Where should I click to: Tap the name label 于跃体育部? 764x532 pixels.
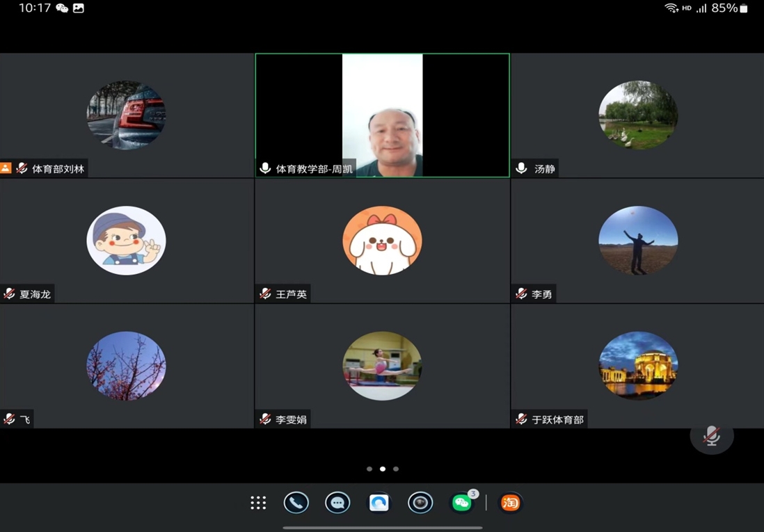pyautogui.click(x=558, y=419)
